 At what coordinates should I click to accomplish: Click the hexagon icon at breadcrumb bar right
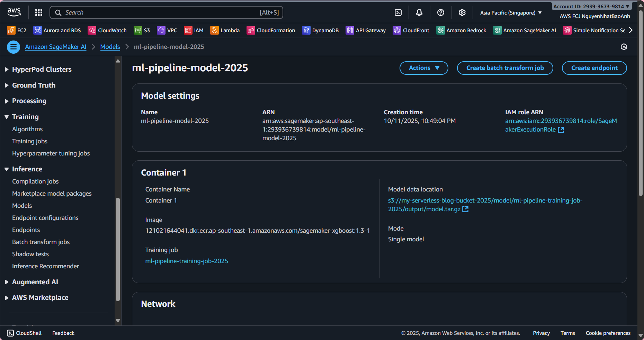624,47
